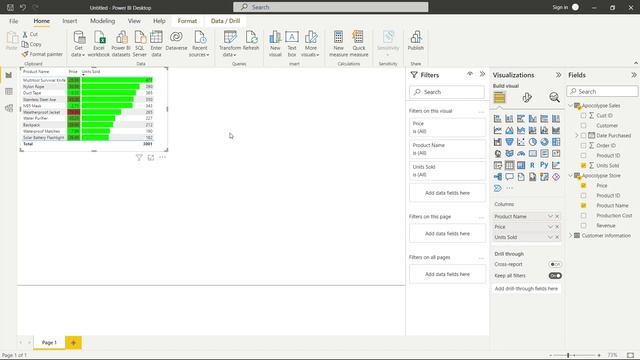This screenshot has height=360, width=640.
Task: Switch to the Modeling ribbon tab
Action: point(102,21)
